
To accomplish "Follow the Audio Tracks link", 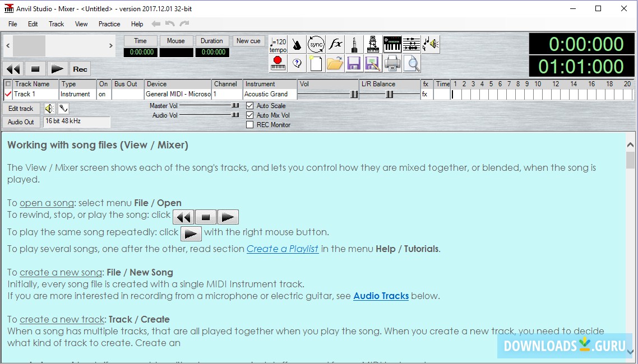I will coord(381,296).
